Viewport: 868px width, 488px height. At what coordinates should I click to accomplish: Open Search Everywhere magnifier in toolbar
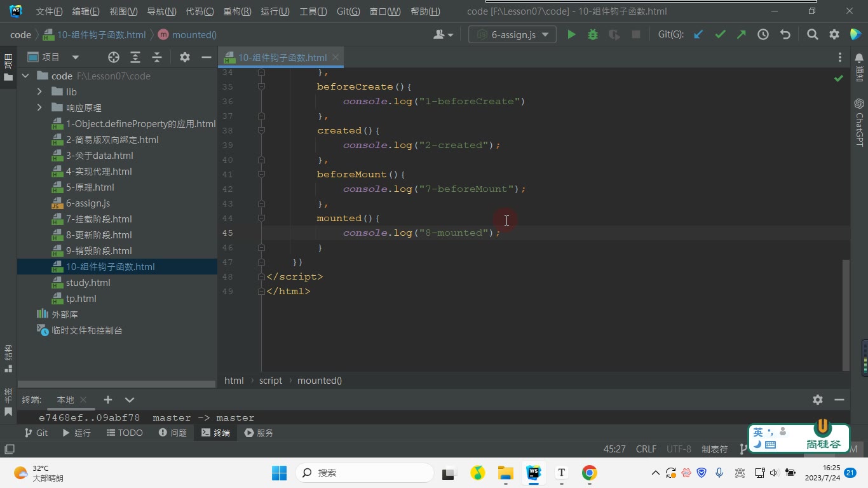(x=812, y=35)
